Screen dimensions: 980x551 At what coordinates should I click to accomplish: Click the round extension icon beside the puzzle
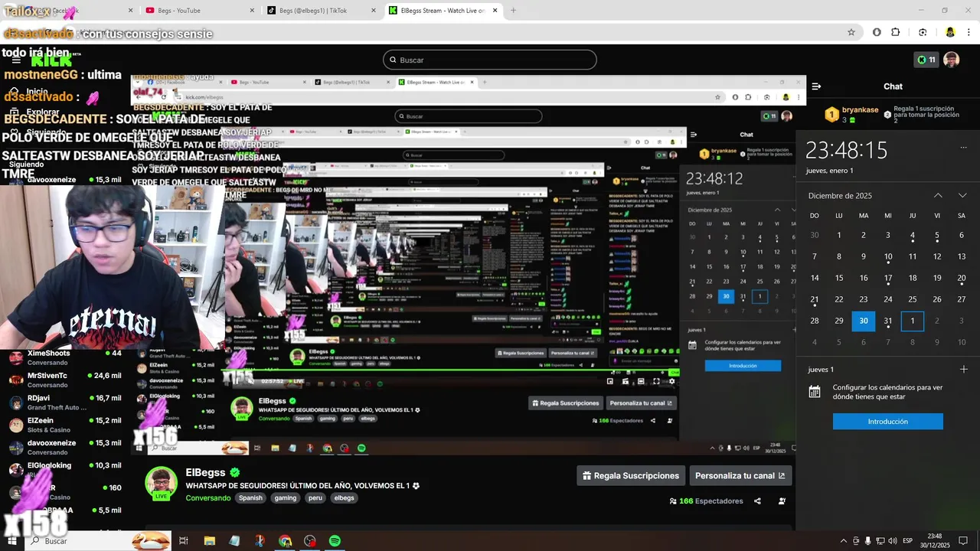[x=877, y=32]
